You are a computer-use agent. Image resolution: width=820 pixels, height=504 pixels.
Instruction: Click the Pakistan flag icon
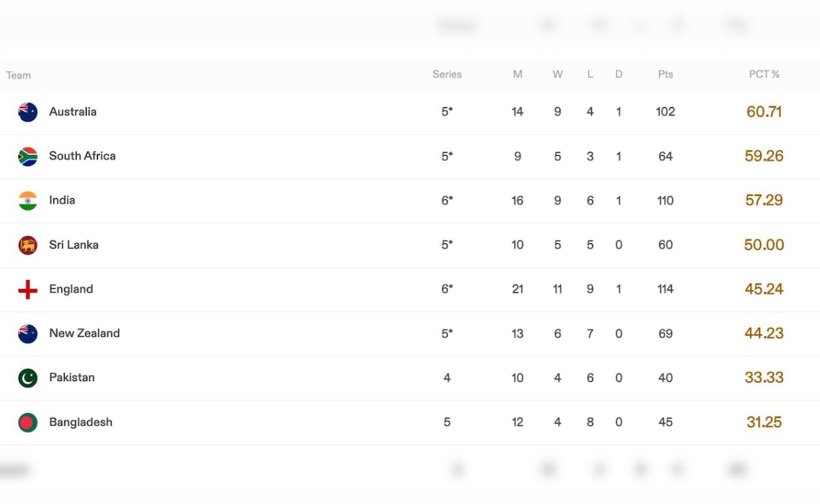point(28,378)
